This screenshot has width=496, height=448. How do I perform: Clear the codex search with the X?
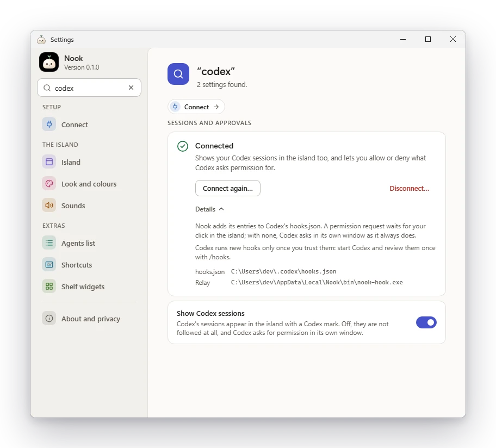131,88
